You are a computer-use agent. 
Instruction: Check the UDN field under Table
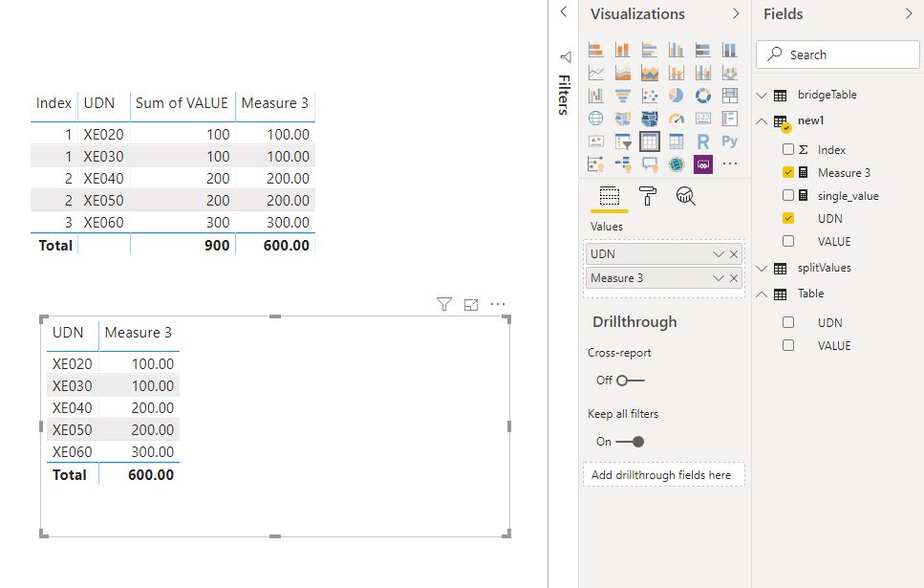click(x=788, y=322)
